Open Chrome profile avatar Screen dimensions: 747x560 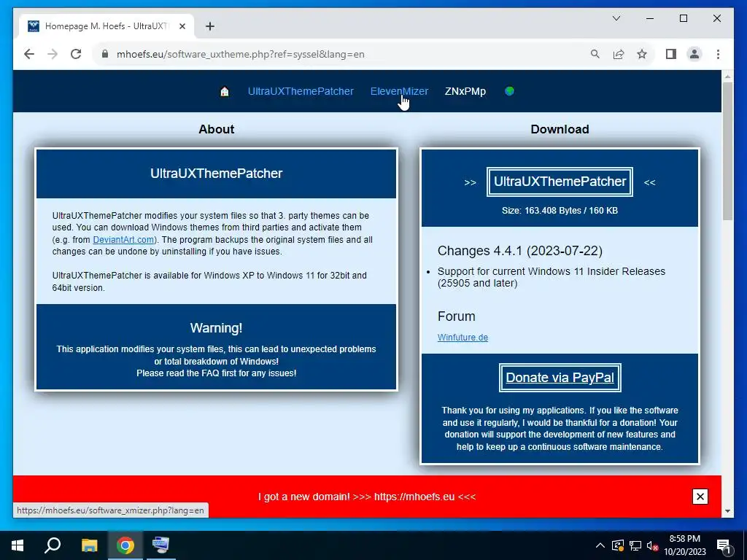pyautogui.click(x=694, y=54)
